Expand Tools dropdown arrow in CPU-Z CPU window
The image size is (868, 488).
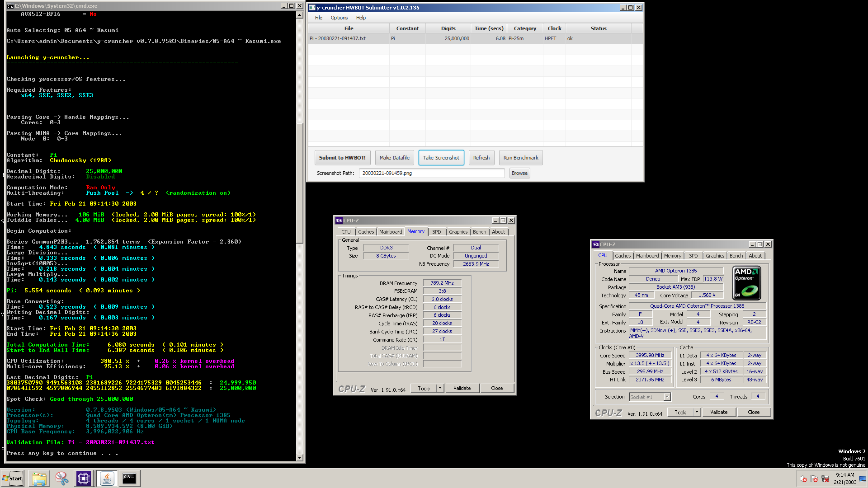tap(697, 412)
